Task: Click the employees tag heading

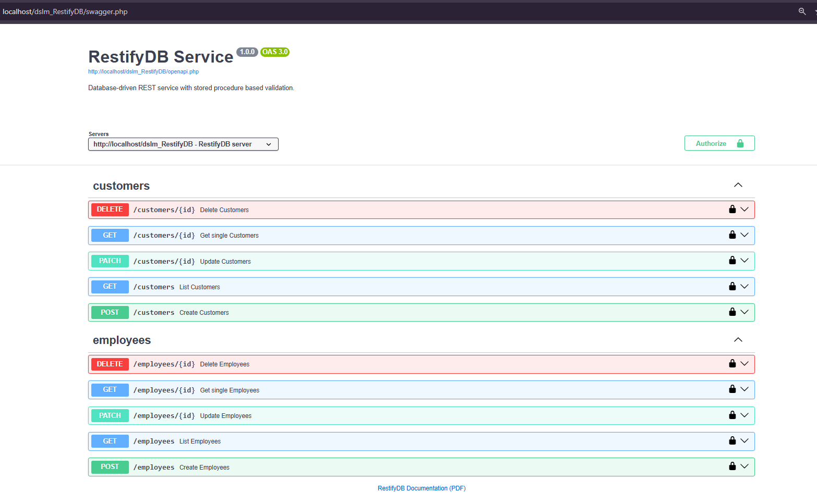Action: tap(122, 340)
